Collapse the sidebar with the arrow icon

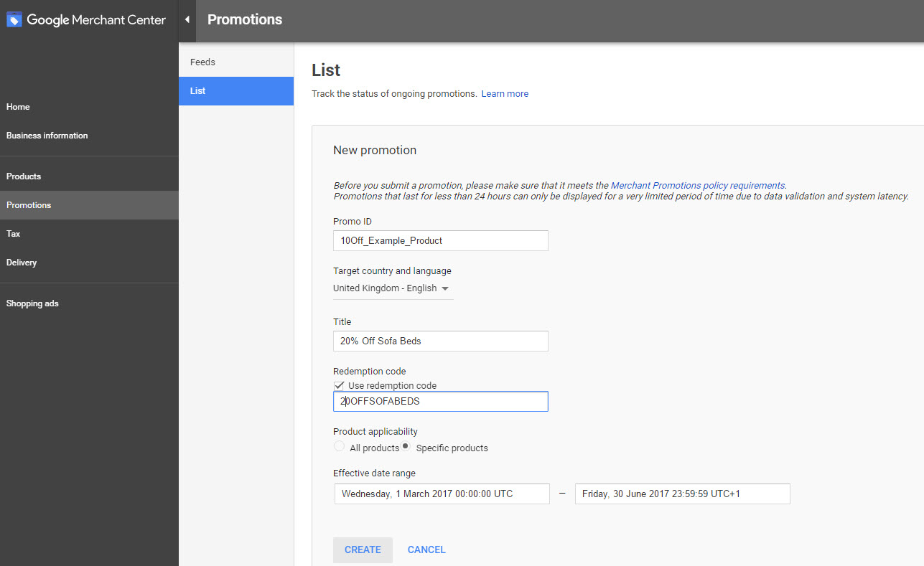[x=187, y=21]
